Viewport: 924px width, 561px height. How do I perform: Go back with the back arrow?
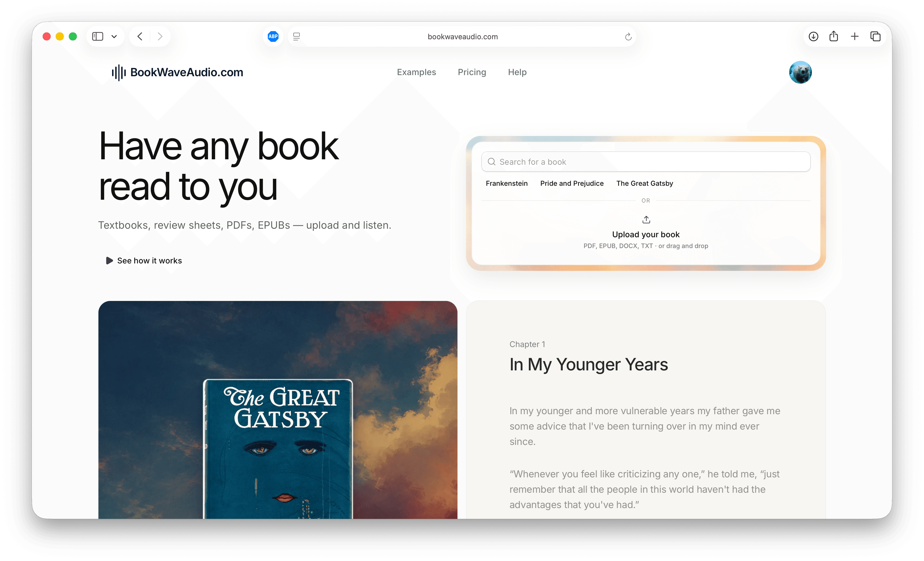pyautogui.click(x=140, y=36)
